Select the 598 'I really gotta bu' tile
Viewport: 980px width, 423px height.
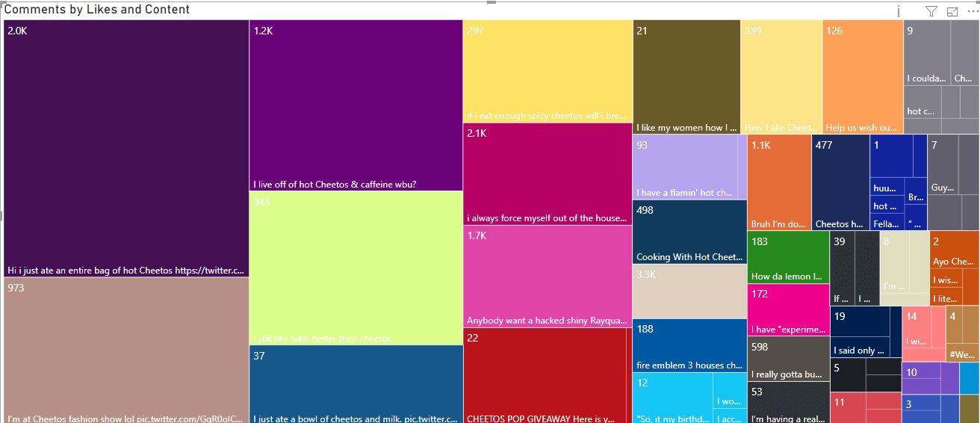pos(788,359)
